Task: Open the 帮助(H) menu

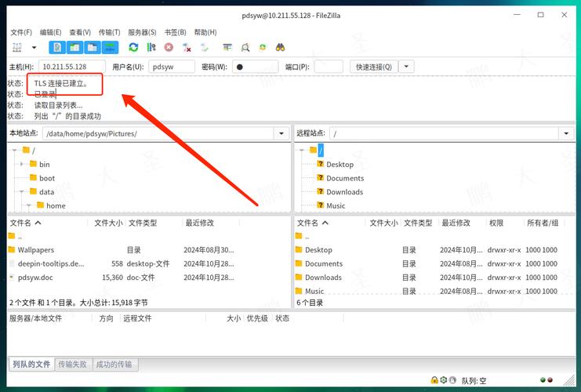Action: click(205, 32)
